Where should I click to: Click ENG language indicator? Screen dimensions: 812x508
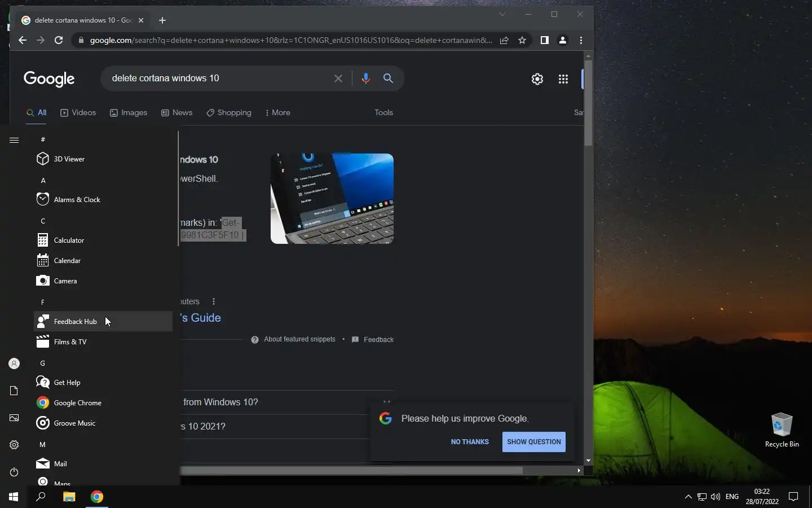tap(732, 497)
